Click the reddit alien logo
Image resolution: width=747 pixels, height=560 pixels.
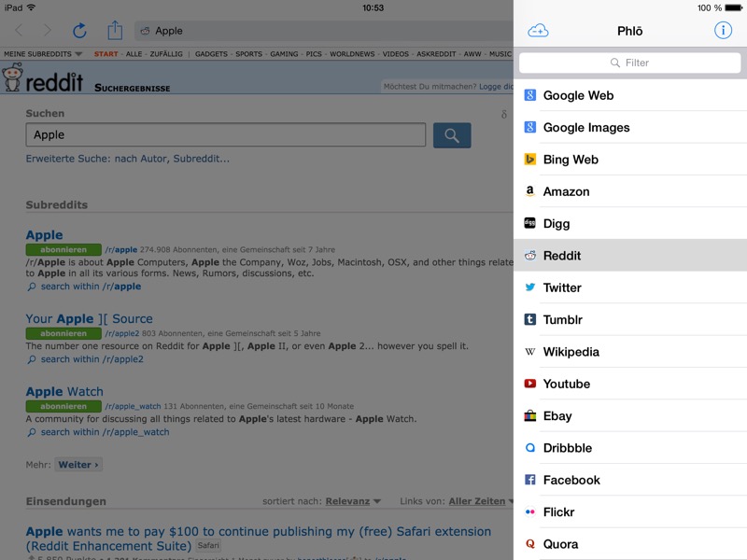[x=13, y=80]
